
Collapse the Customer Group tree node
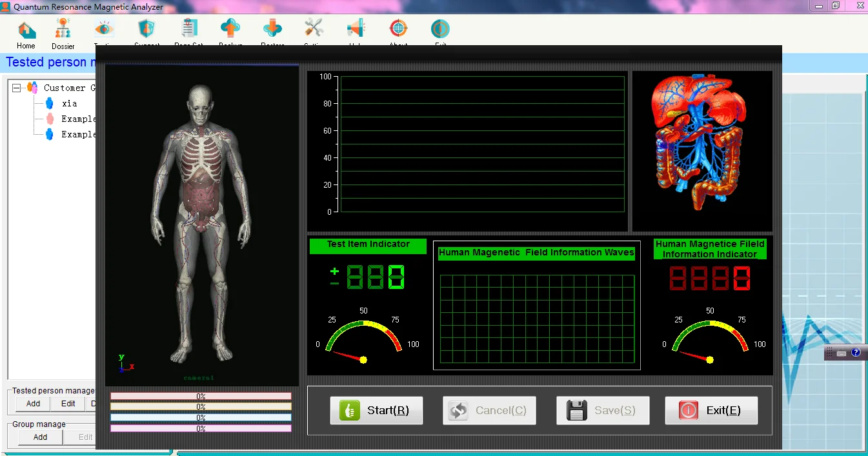pos(17,88)
